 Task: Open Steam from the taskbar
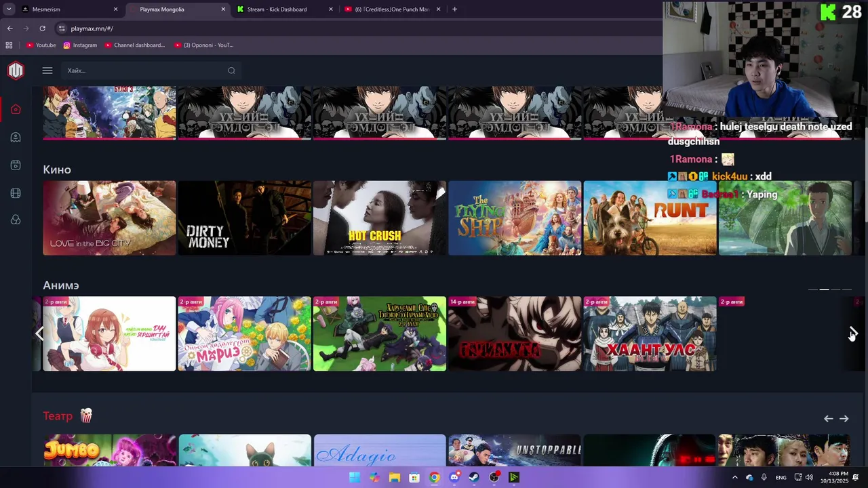pyautogui.click(x=474, y=477)
